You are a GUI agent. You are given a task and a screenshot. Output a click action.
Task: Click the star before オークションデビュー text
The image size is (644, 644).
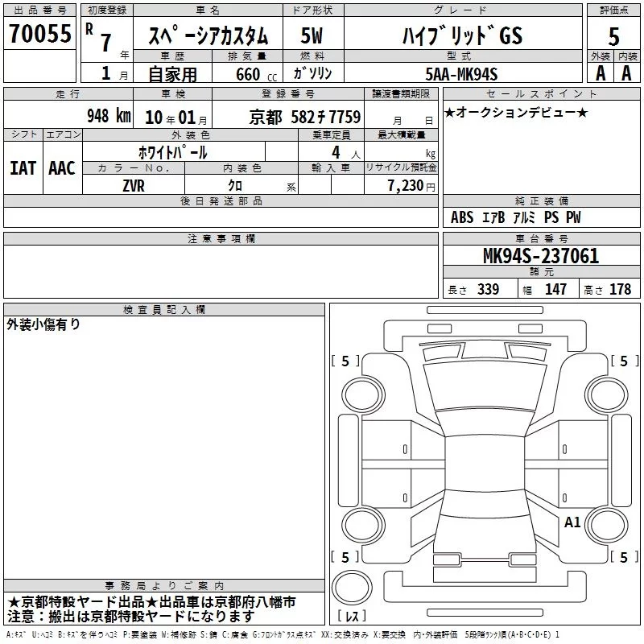(449, 112)
